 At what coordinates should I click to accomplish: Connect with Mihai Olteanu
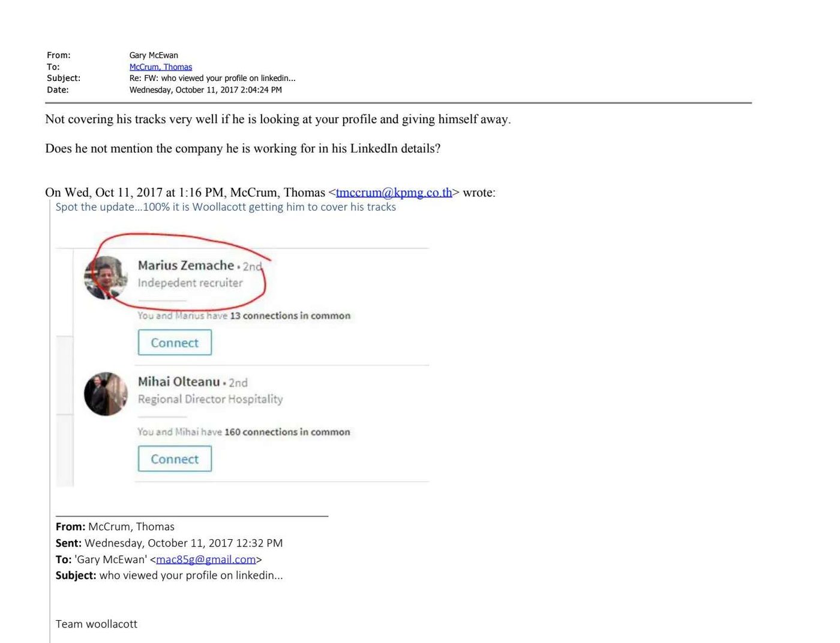pos(175,459)
